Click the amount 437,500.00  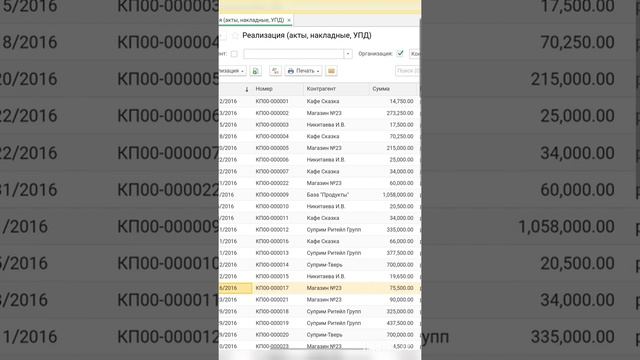[x=400, y=323]
